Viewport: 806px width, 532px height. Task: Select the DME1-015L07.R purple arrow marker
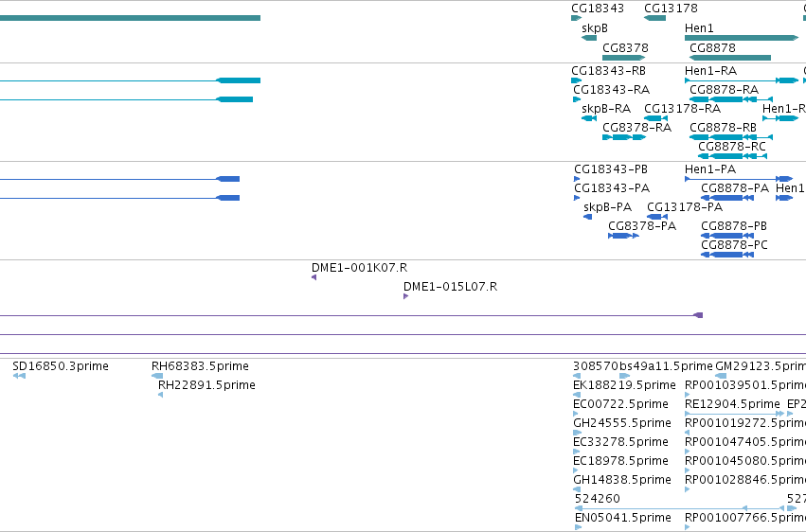click(x=406, y=296)
